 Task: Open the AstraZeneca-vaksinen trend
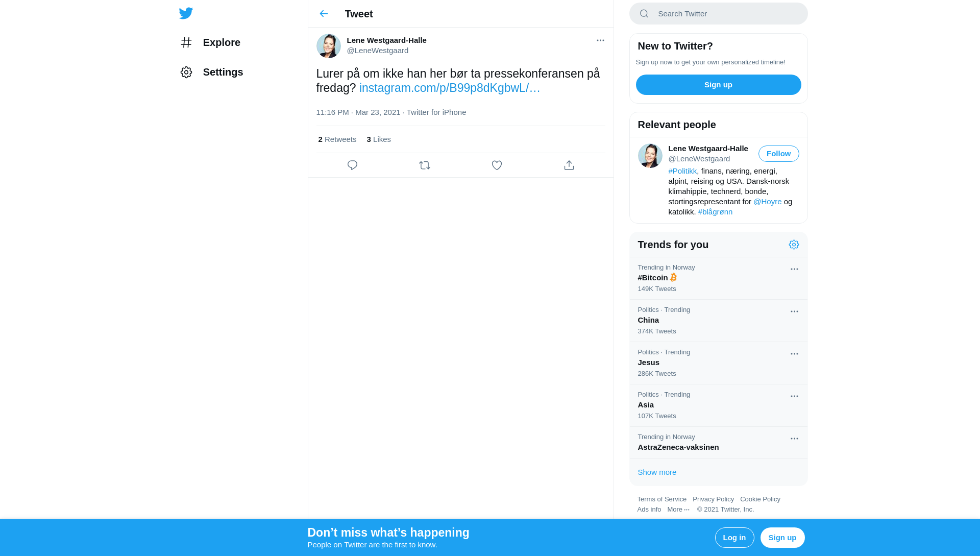(718, 443)
